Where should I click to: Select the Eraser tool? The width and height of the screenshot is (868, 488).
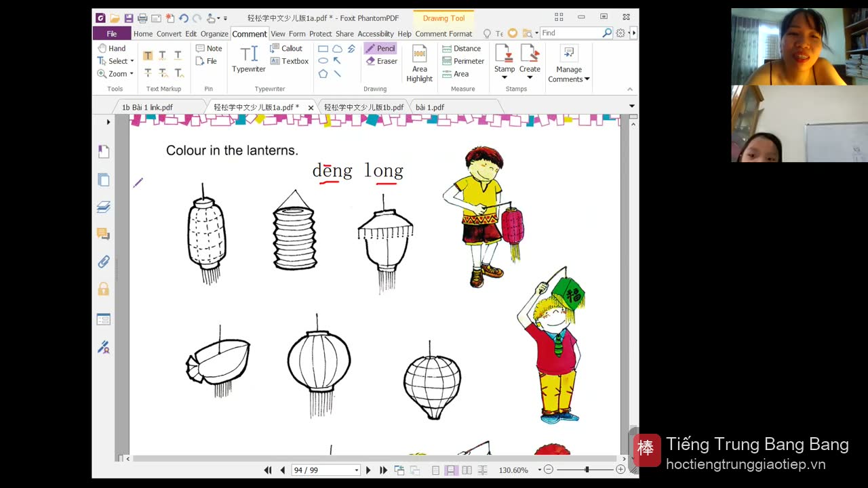pyautogui.click(x=381, y=61)
